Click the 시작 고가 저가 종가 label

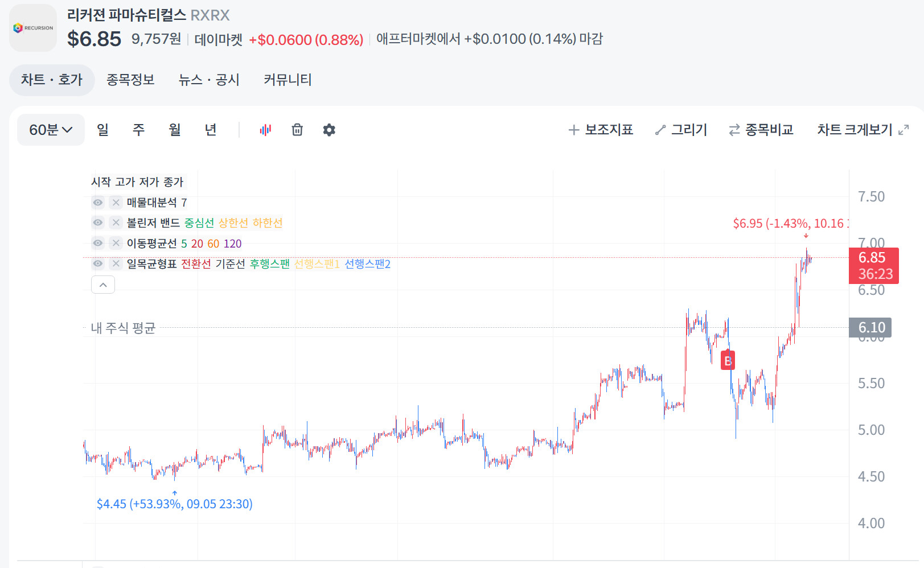pos(137,182)
